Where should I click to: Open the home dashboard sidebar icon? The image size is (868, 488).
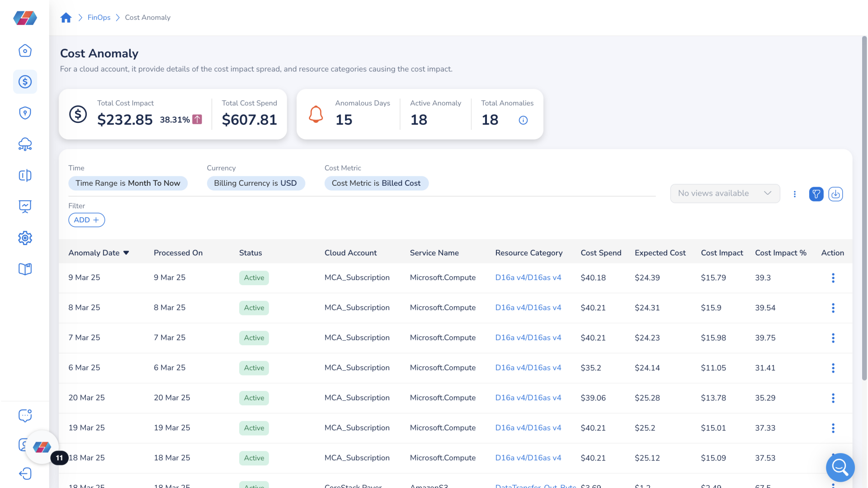click(x=25, y=51)
